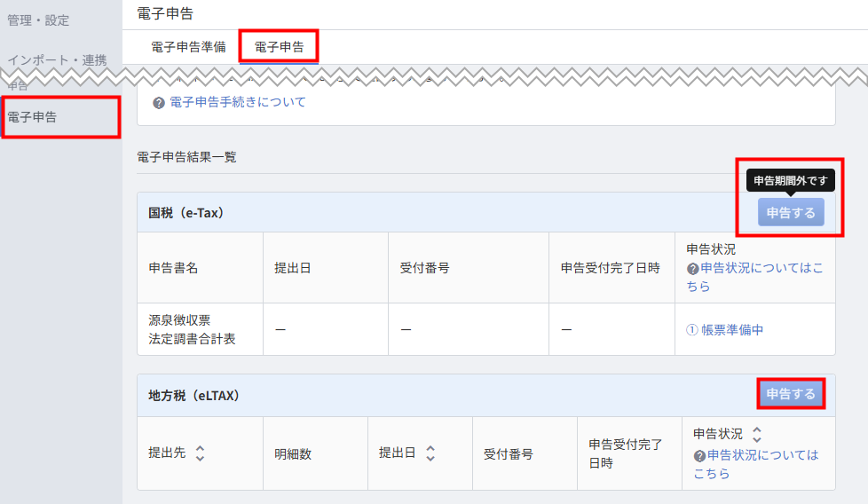Sort eLTAX table by 提出日 arrows
The image size is (868, 504).
430,453
